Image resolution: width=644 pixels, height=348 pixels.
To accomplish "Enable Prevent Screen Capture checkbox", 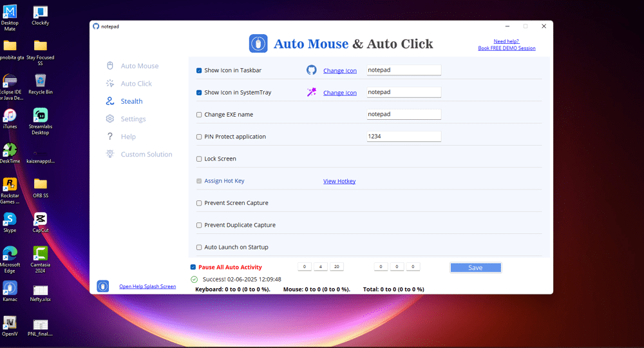I will [199, 203].
